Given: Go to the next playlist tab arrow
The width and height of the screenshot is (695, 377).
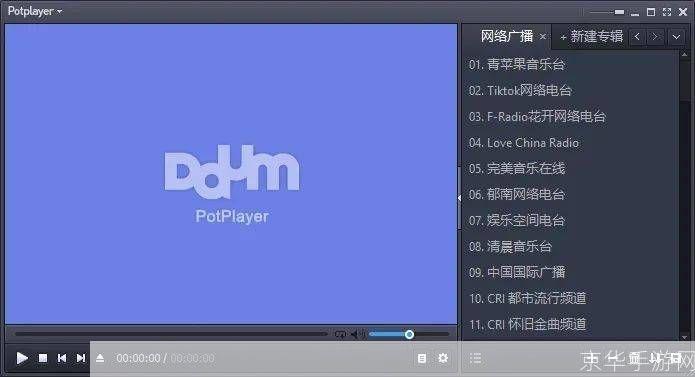Looking at the screenshot, I should tap(655, 37).
